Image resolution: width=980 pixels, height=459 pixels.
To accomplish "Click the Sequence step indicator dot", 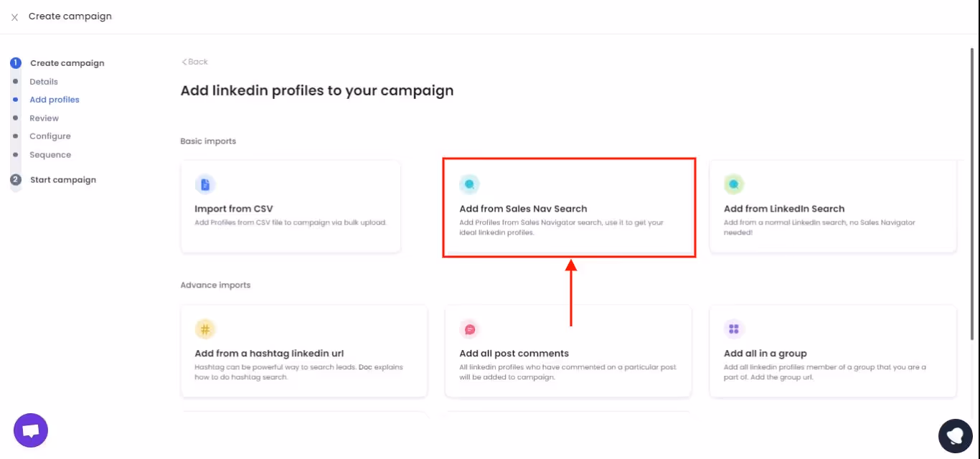I will pos(15,154).
